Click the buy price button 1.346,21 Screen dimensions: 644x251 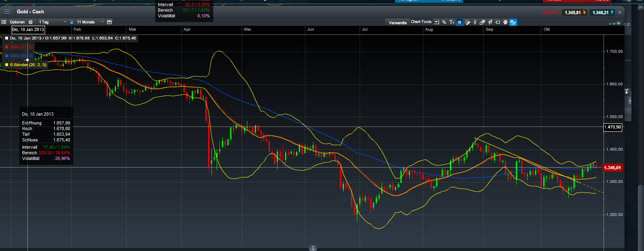tap(603, 12)
